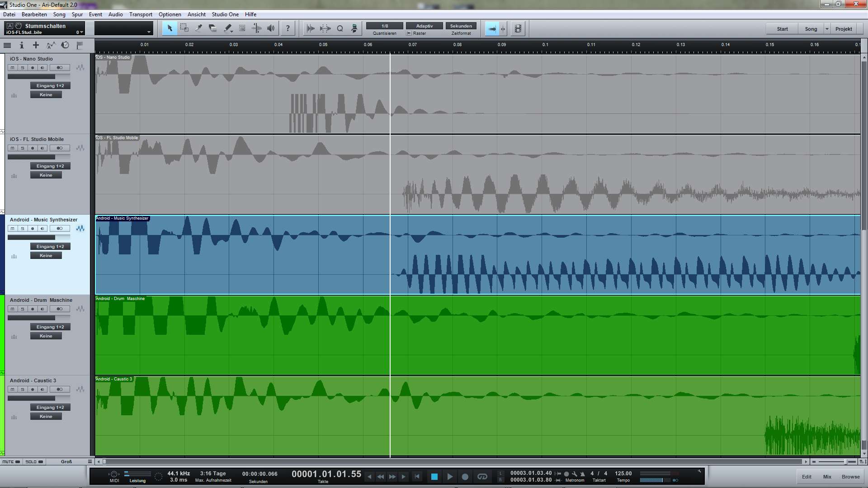Open the Datei menu
The width and height of the screenshot is (868, 488).
coord(9,14)
